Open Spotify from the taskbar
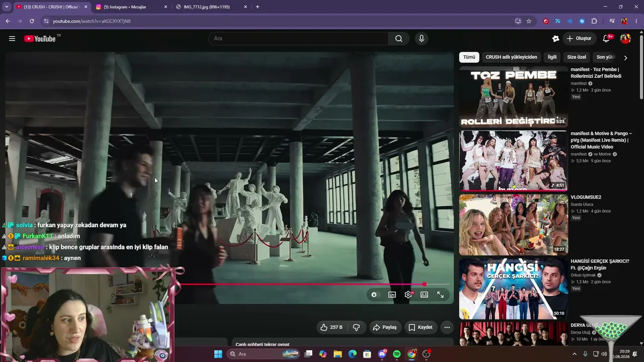 click(x=396, y=354)
